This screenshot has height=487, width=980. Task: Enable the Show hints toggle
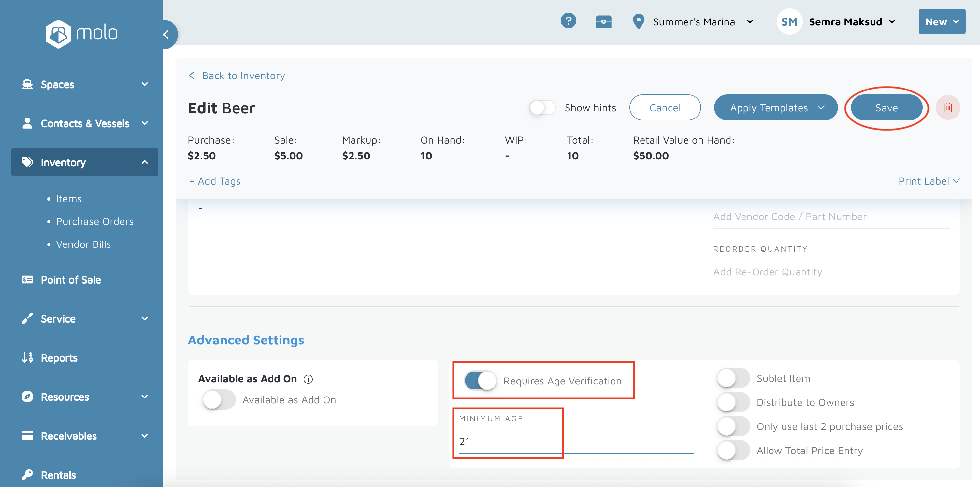pos(542,107)
